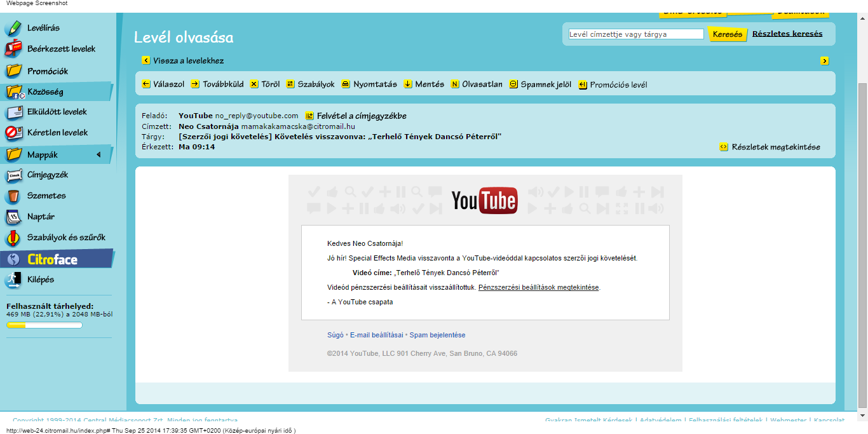Click the Vissza a levelekhez link text
This screenshot has height=434, width=868.
(188, 61)
